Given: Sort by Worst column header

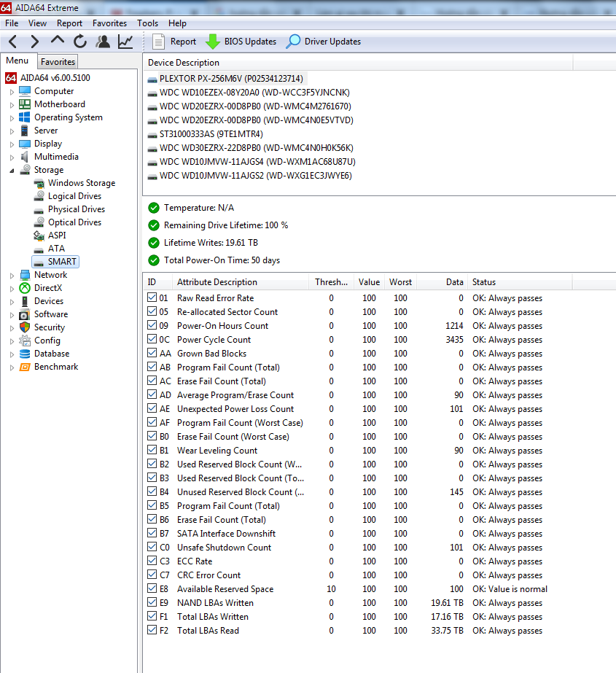Looking at the screenshot, I should tap(400, 282).
